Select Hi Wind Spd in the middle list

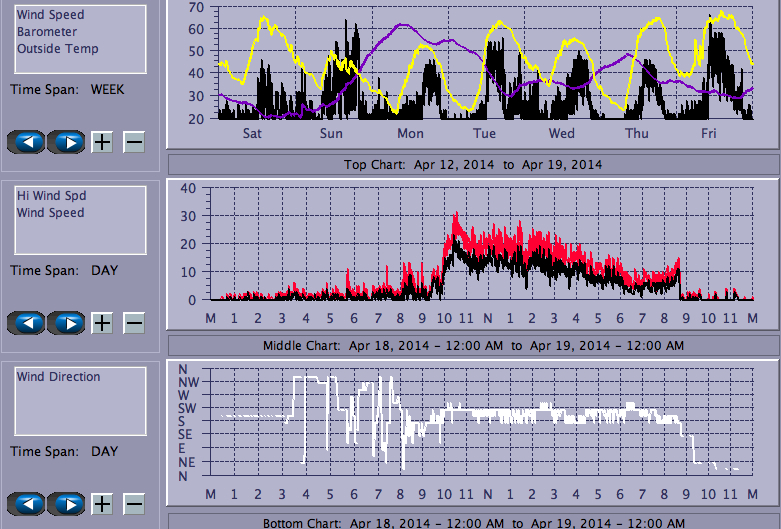point(50,196)
